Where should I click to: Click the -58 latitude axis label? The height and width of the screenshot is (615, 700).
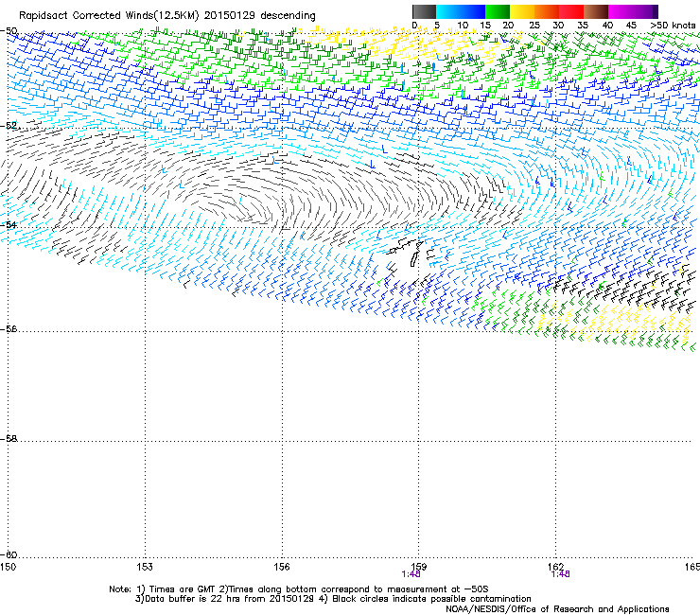[9, 439]
